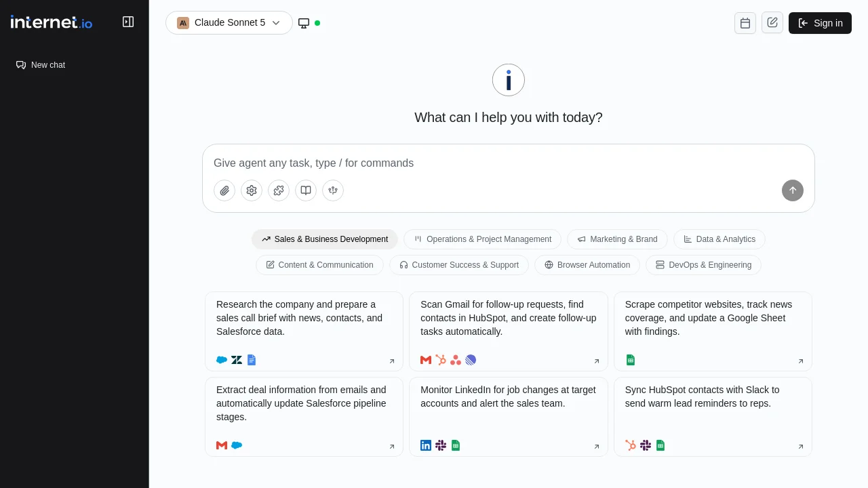Choose the Customer Success & Support category
The width and height of the screenshot is (868, 488).
(x=459, y=265)
